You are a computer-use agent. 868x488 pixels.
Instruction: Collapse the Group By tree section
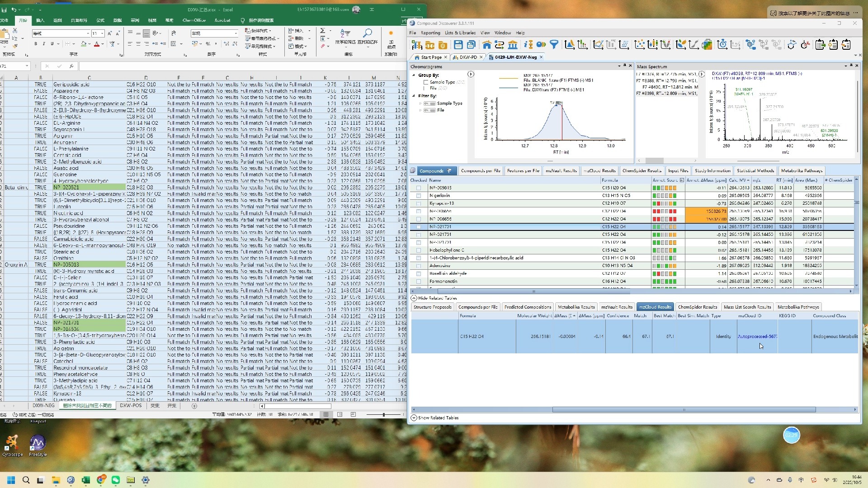coord(414,75)
